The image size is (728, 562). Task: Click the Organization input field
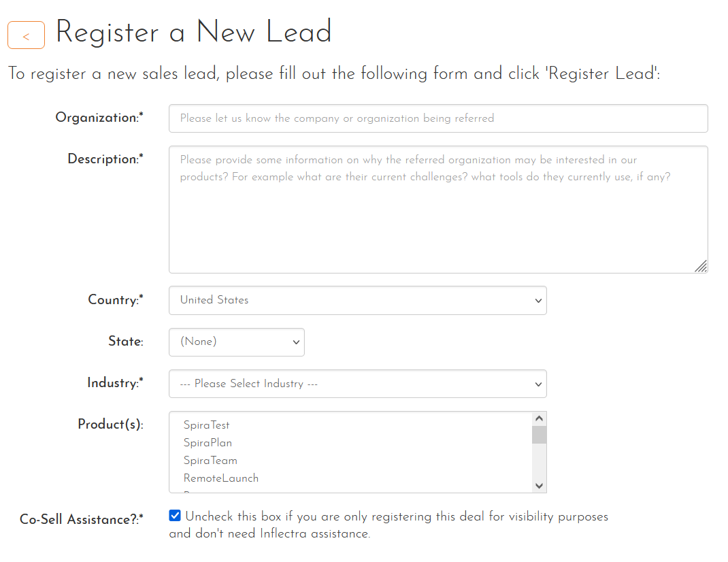(x=437, y=118)
